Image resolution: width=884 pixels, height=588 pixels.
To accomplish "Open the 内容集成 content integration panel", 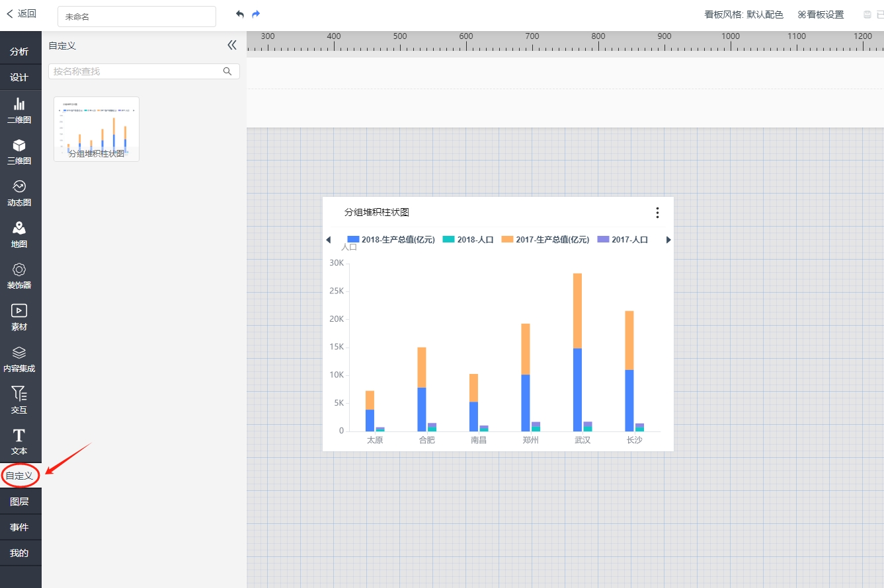I will pyautogui.click(x=19, y=358).
